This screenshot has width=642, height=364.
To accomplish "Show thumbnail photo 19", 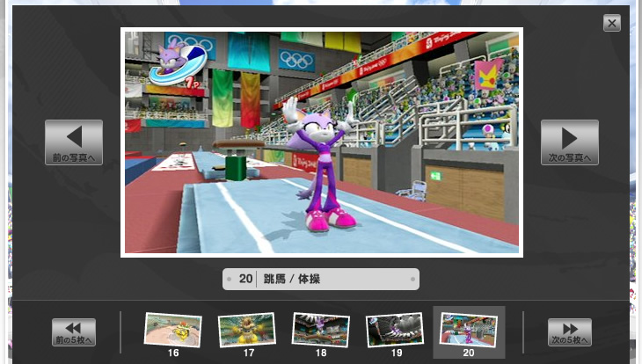I will tap(394, 330).
